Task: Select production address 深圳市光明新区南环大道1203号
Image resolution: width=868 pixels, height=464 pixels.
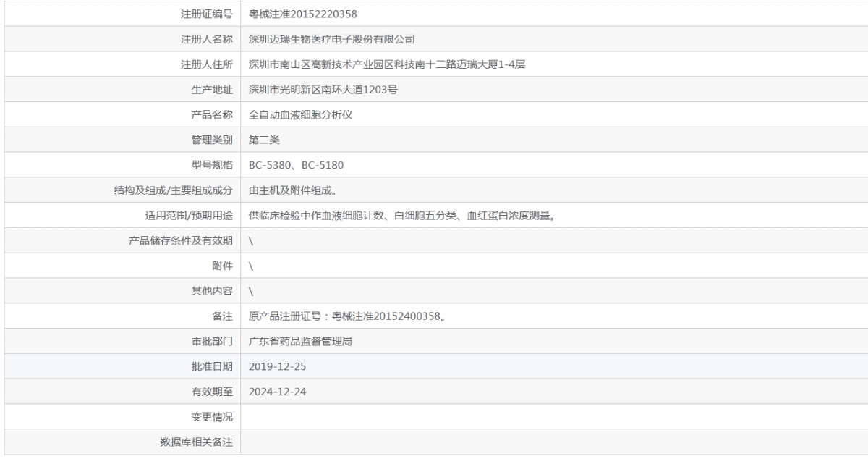Action: coord(323,90)
